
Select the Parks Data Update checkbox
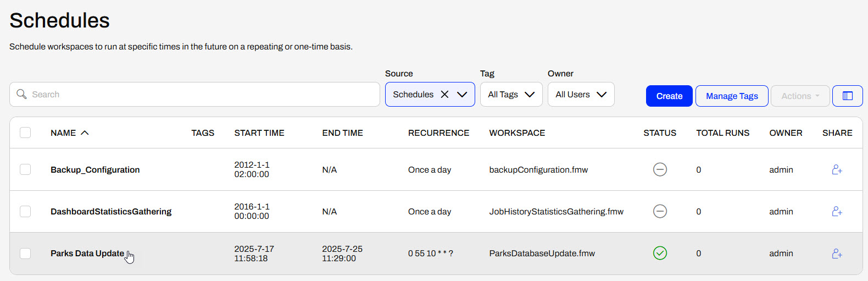(25, 254)
